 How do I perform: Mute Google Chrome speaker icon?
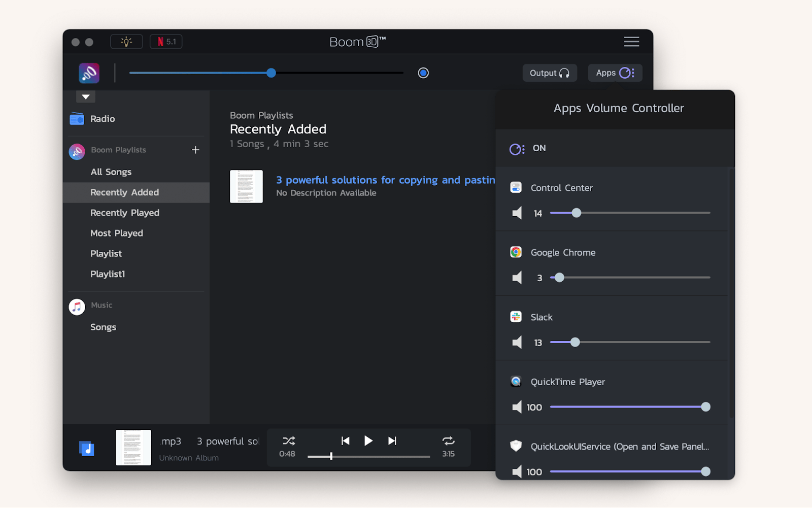(517, 278)
